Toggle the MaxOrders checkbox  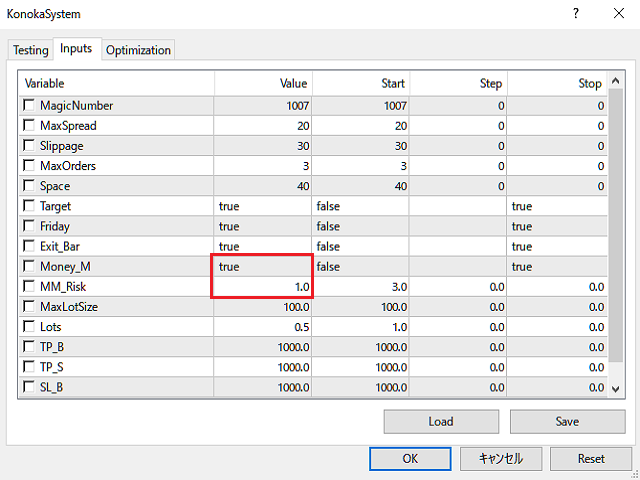[29, 166]
